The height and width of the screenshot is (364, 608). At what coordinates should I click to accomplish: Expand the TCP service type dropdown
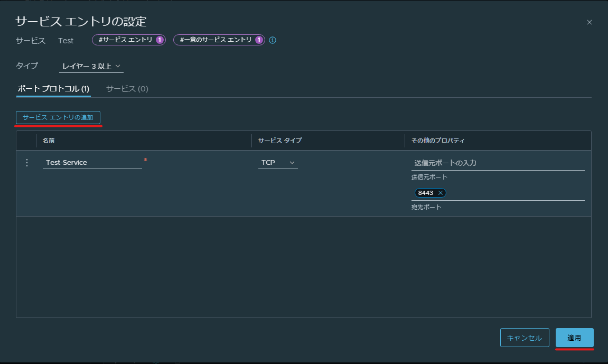[278, 163]
